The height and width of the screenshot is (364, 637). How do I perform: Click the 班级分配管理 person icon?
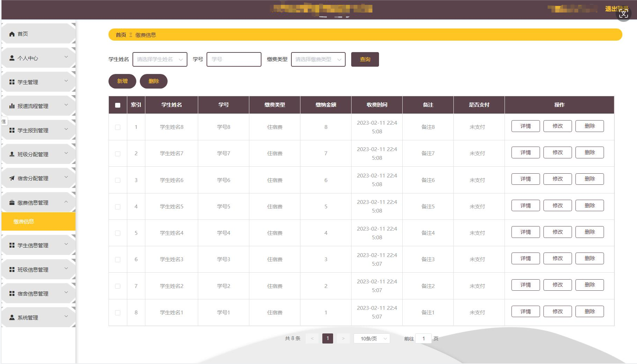tap(12, 154)
